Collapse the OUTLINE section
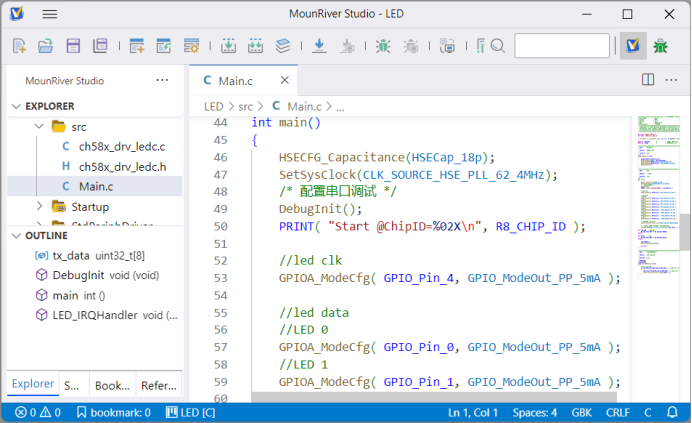Screen dimensions: 692x423 pos(17,236)
